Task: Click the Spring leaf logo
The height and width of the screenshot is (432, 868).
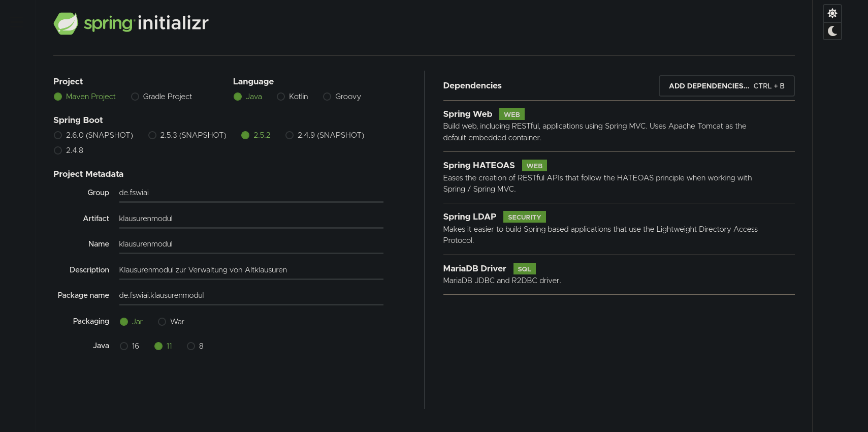Action: click(66, 23)
